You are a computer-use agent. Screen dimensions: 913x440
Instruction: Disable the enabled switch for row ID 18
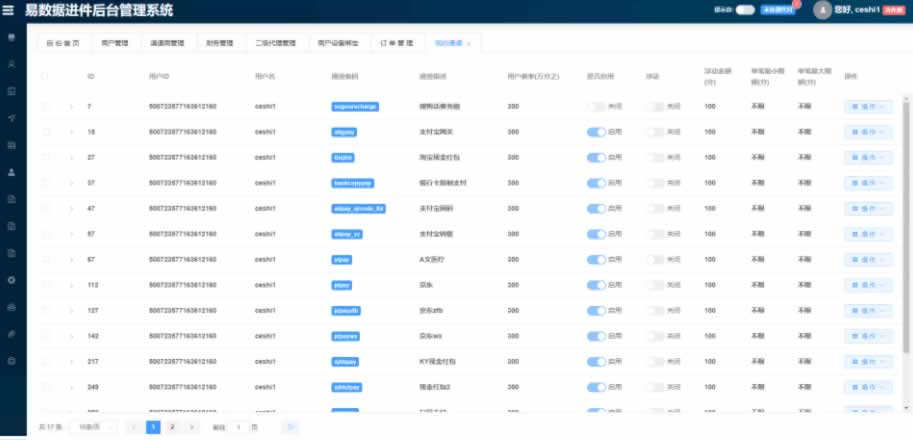click(x=596, y=131)
